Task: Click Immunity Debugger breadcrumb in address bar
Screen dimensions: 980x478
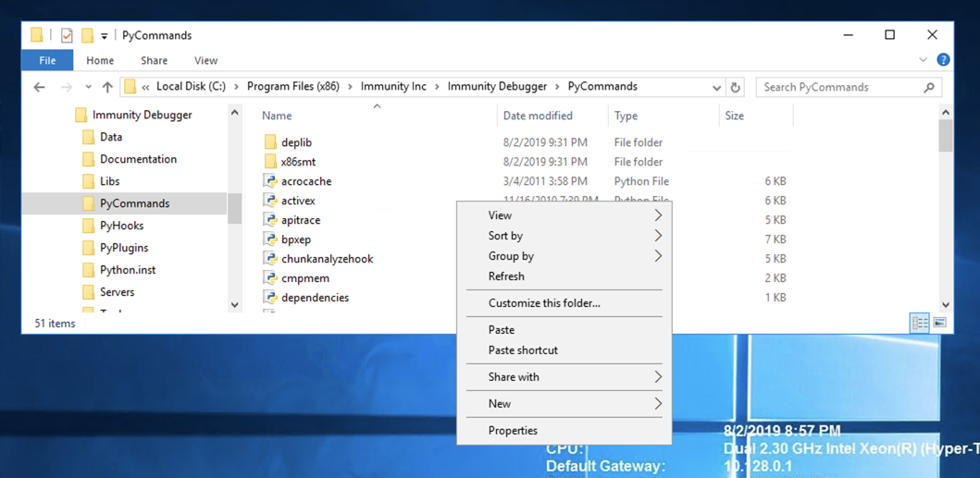Action: [498, 87]
